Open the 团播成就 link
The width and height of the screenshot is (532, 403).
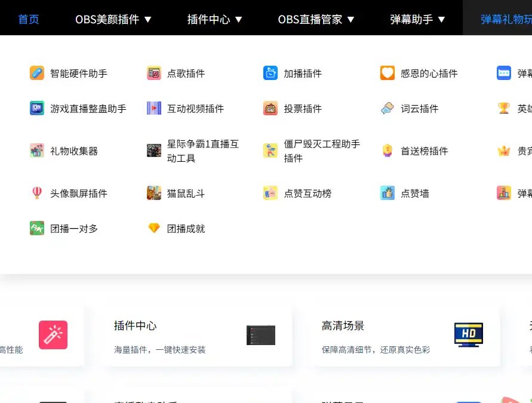pos(186,229)
